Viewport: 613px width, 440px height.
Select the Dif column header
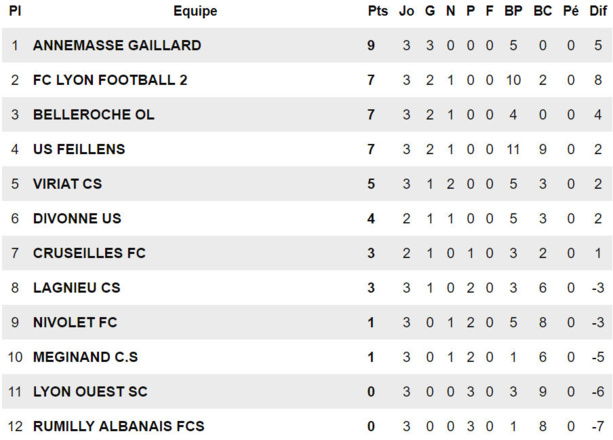click(x=598, y=11)
